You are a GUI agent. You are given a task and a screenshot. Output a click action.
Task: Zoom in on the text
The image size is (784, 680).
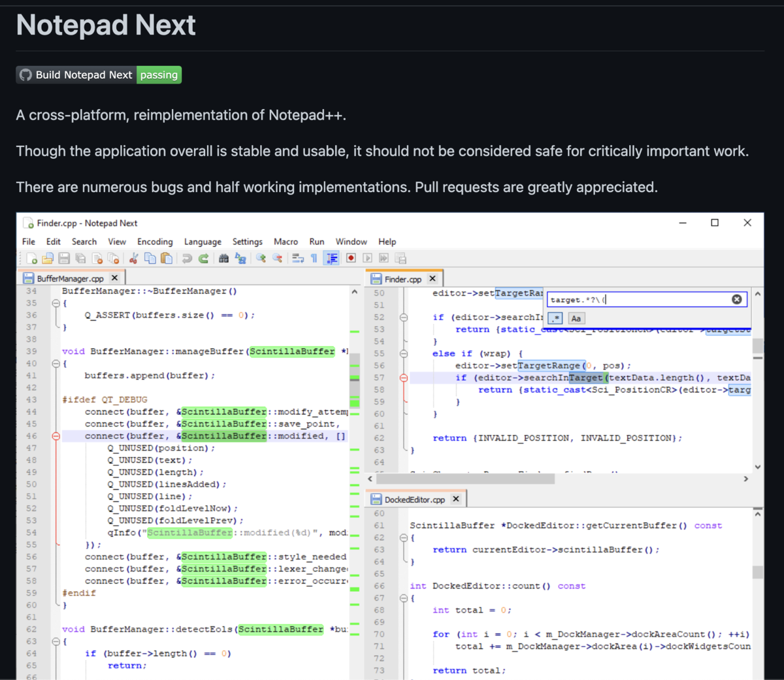[261, 257]
